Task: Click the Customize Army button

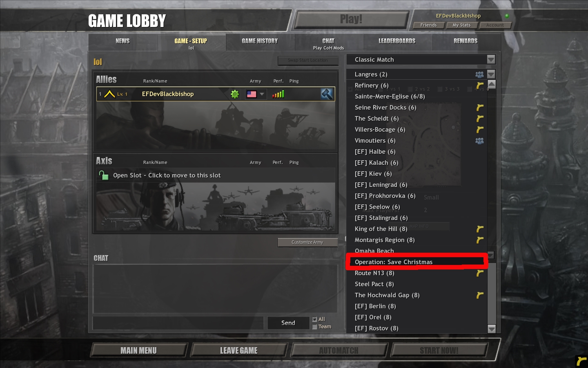Action: pyautogui.click(x=307, y=242)
